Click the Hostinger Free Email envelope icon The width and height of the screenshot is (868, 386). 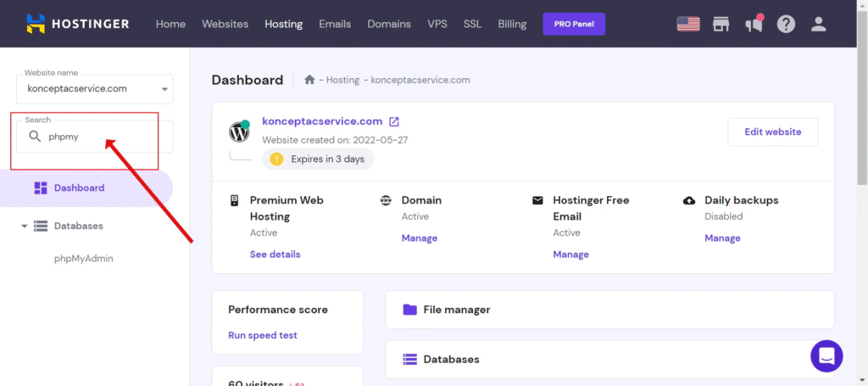(537, 200)
